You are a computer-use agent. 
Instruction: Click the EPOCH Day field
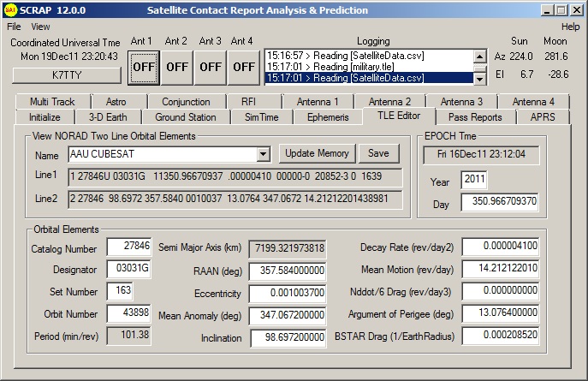(500, 202)
